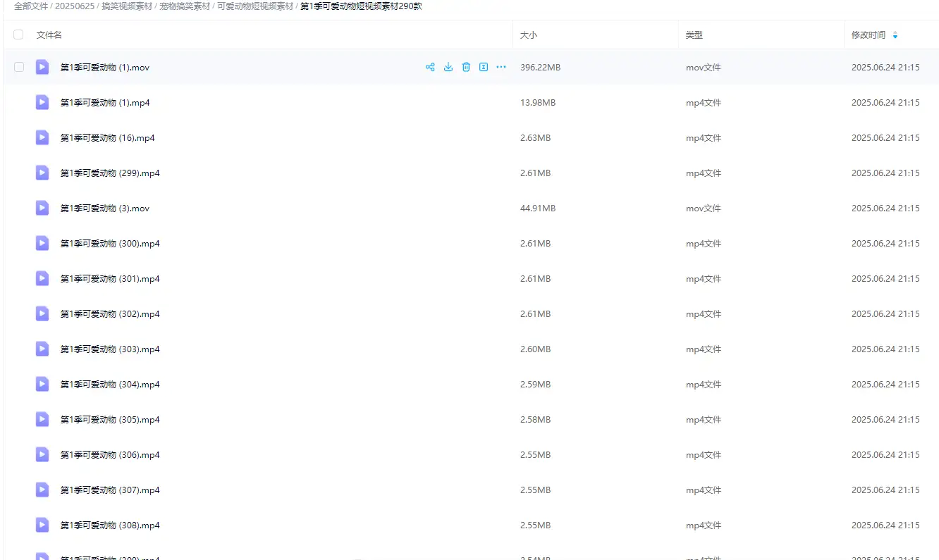Delete 第1季可爱动物 (1).mov with the trash icon

[466, 68]
